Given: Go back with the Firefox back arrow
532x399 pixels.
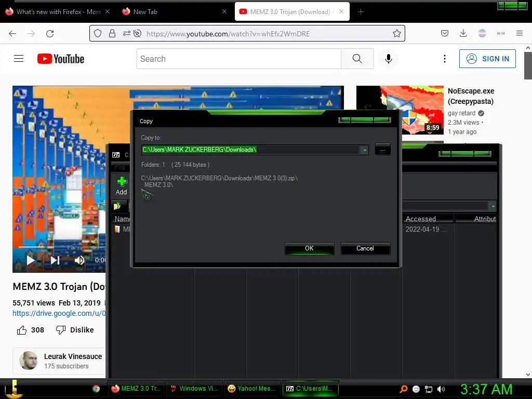Looking at the screenshot, I should (12, 34).
